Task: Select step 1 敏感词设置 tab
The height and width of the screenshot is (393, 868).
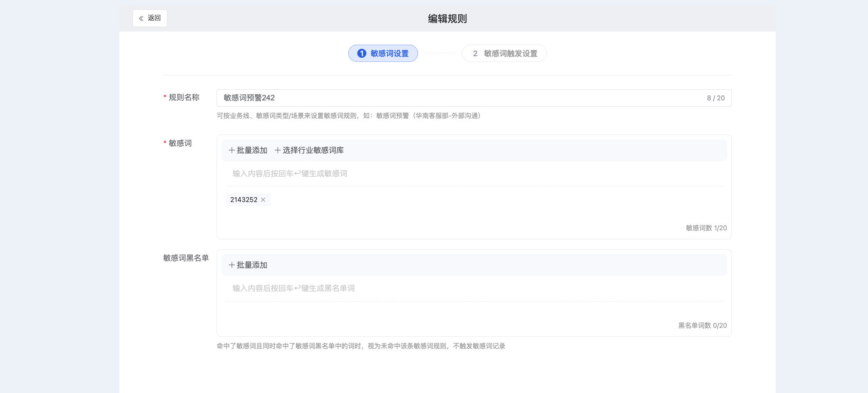Action: point(383,53)
